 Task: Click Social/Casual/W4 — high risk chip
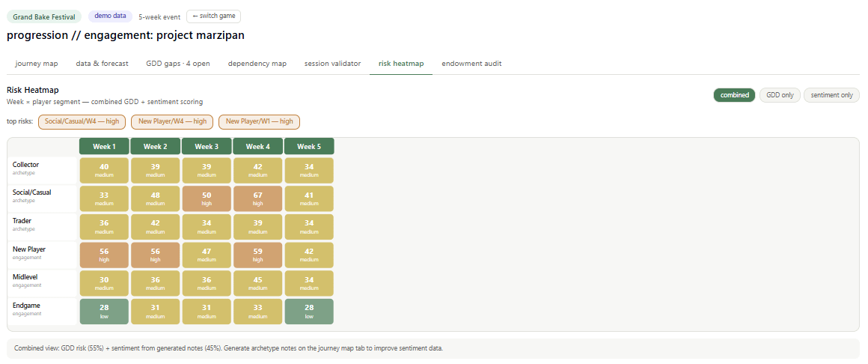coord(82,122)
